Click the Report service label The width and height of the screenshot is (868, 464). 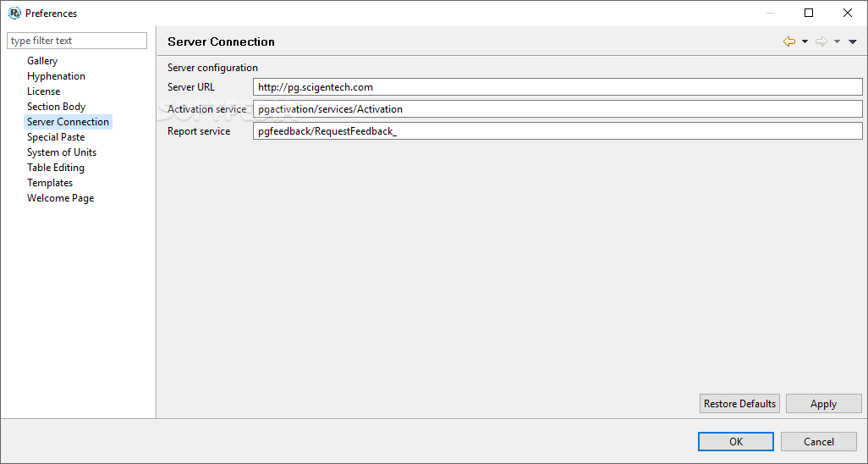(199, 131)
